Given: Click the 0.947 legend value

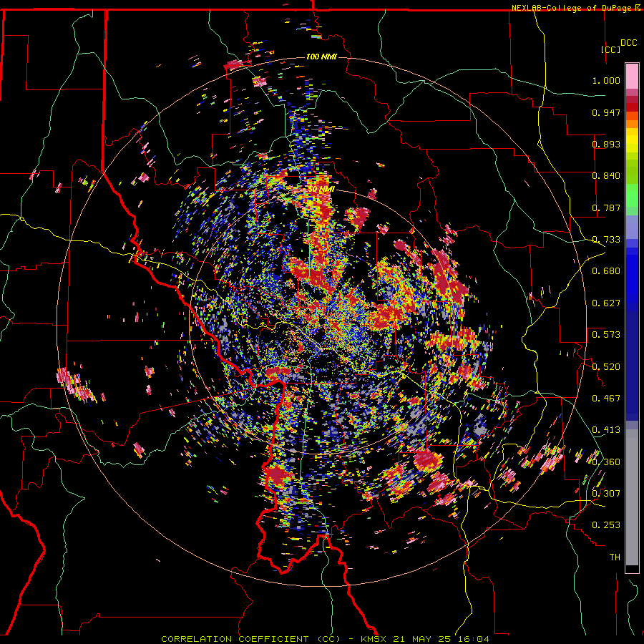Looking at the screenshot, I should (x=606, y=112).
